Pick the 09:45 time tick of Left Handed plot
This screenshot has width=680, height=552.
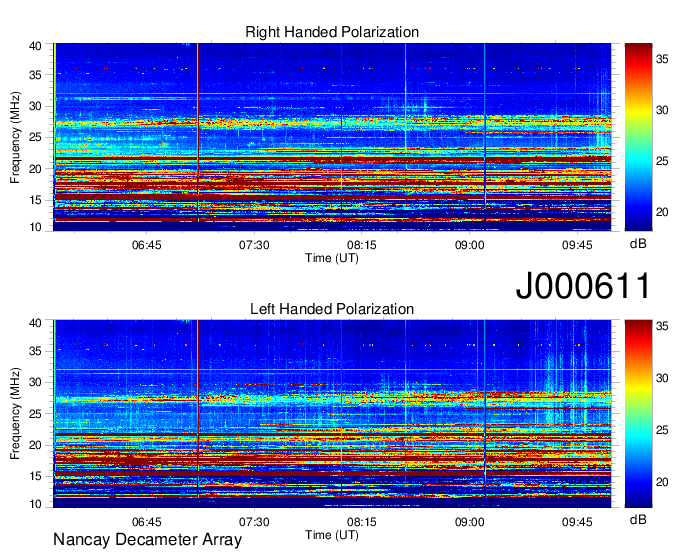(577, 522)
